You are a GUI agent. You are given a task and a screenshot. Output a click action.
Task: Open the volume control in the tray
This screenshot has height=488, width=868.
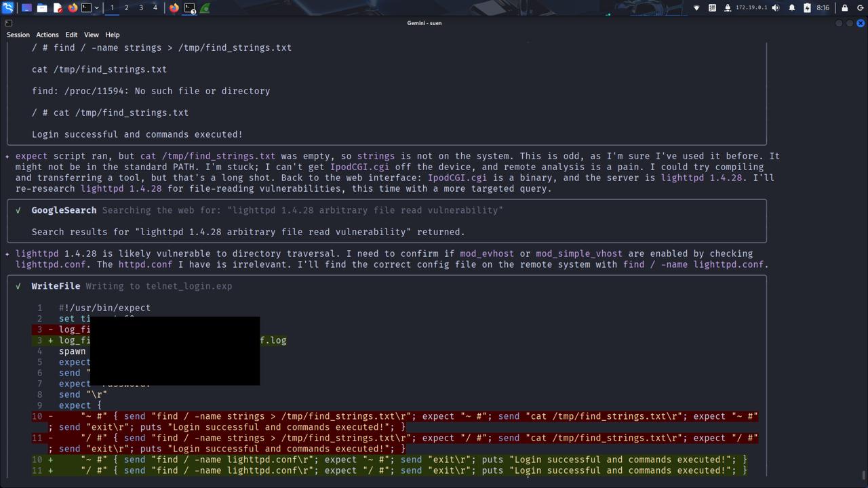pyautogui.click(x=776, y=8)
